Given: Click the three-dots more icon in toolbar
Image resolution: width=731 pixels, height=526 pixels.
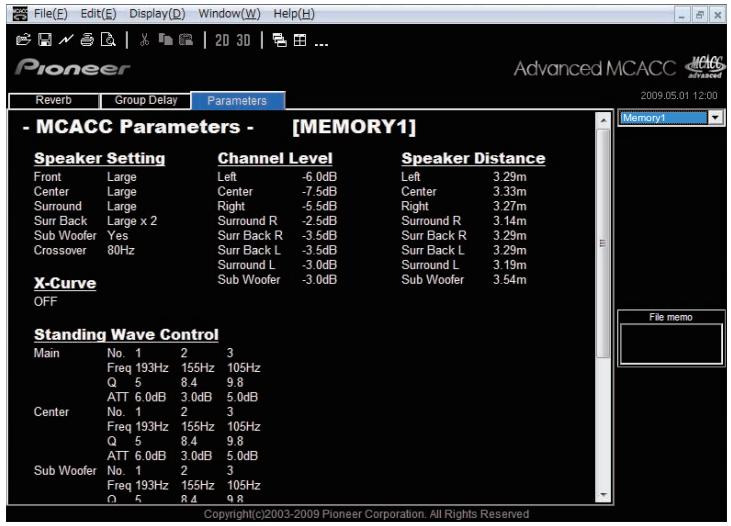Looking at the screenshot, I should click(x=321, y=44).
